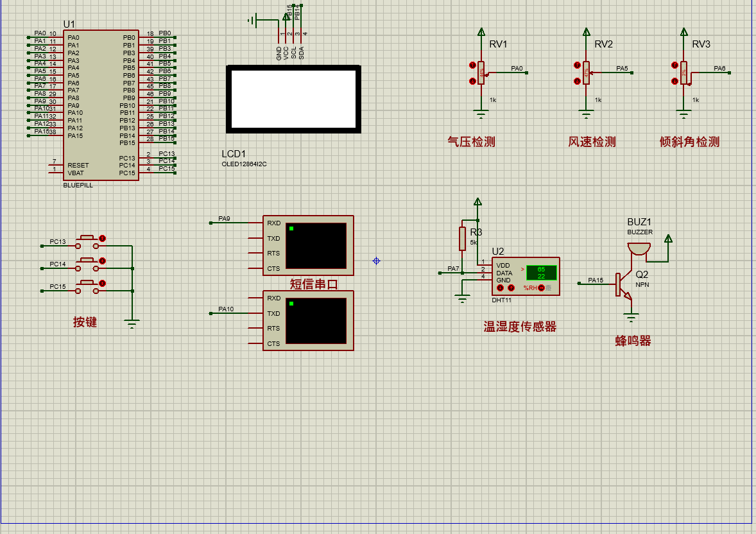The image size is (756, 534).
Task: Select the R3 pull-up resistor body
Action: [x=462, y=239]
